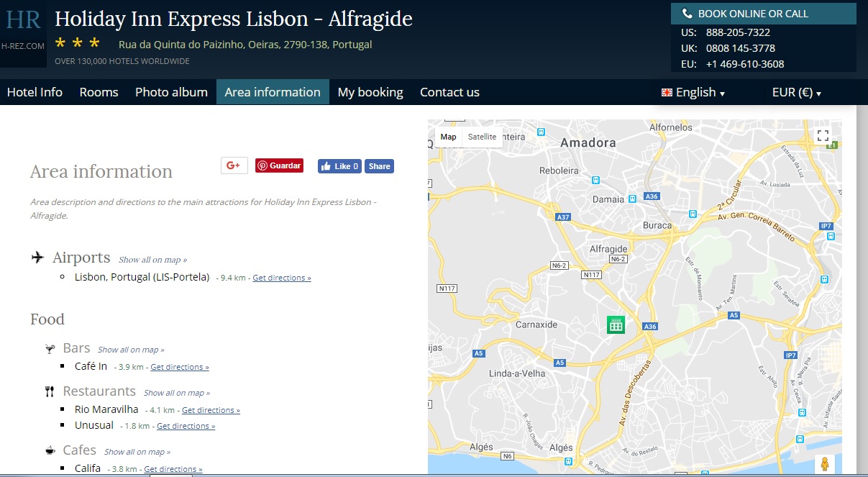
Task: Get directions to Lisbon LIS-Portela airport
Action: pyautogui.click(x=282, y=278)
